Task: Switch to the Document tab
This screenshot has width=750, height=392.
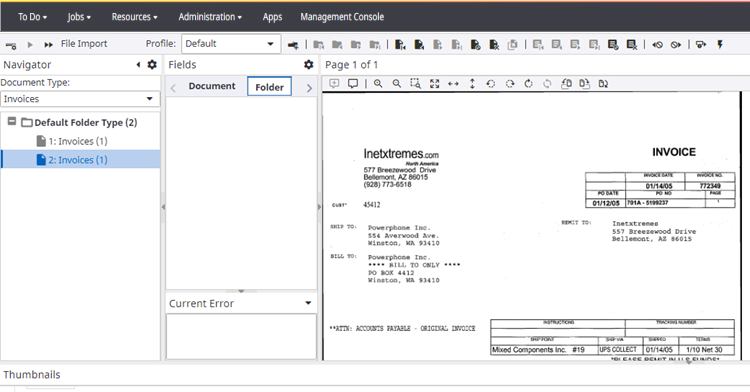Action: click(x=212, y=86)
